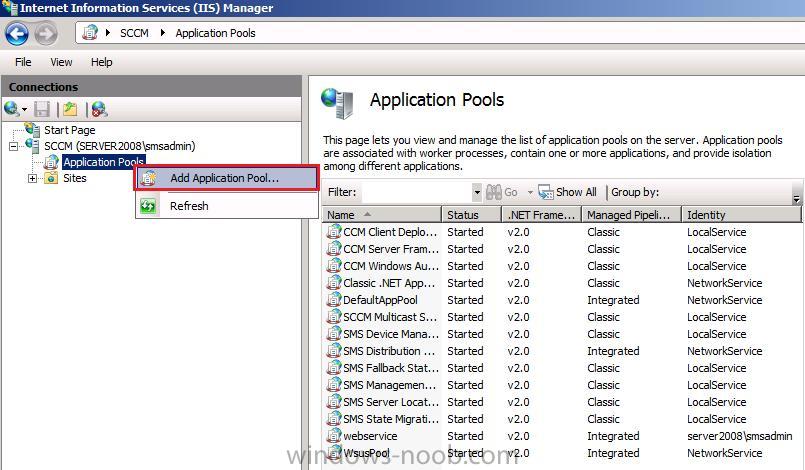This screenshot has width=805, height=470.
Task: Click the Add Application Pool menu icon
Action: click(149, 178)
